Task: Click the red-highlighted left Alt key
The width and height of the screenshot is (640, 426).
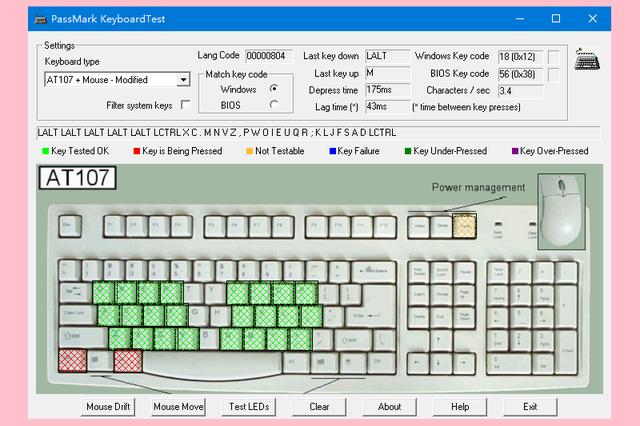Action: [128, 361]
